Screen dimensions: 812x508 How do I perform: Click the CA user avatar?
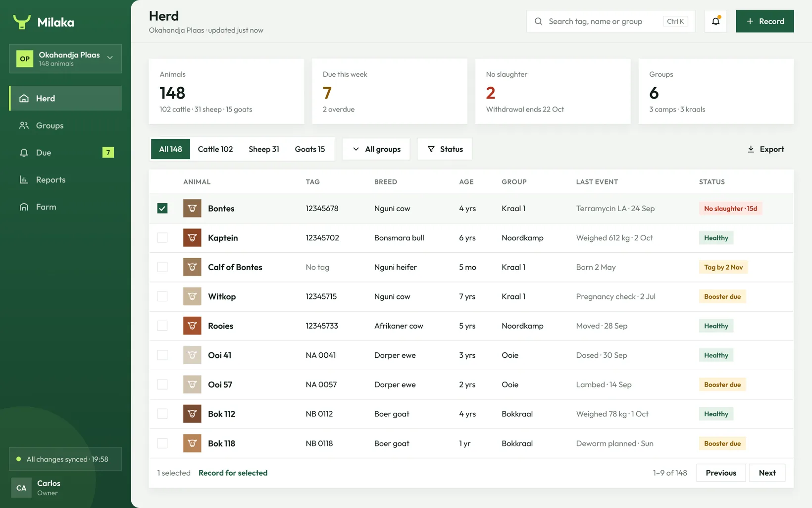point(21,488)
